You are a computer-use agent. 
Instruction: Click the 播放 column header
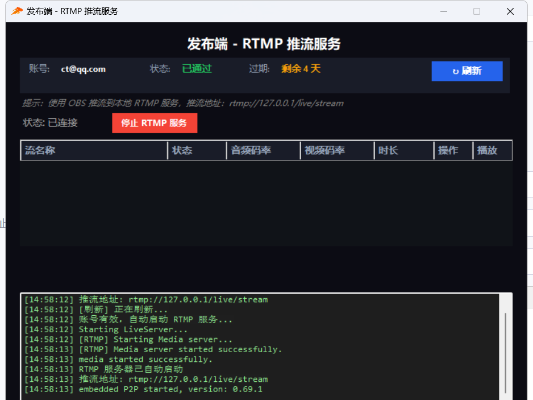click(493, 151)
